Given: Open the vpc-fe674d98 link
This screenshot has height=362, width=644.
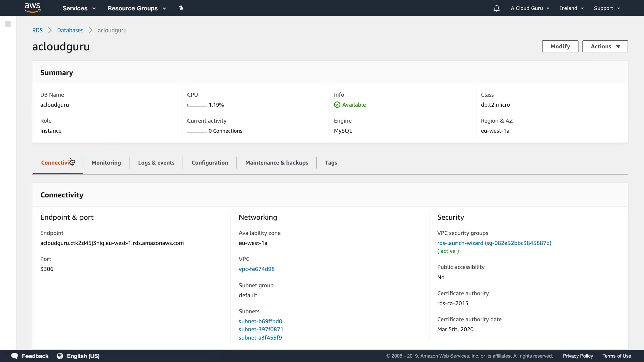Looking at the screenshot, I should [x=257, y=269].
